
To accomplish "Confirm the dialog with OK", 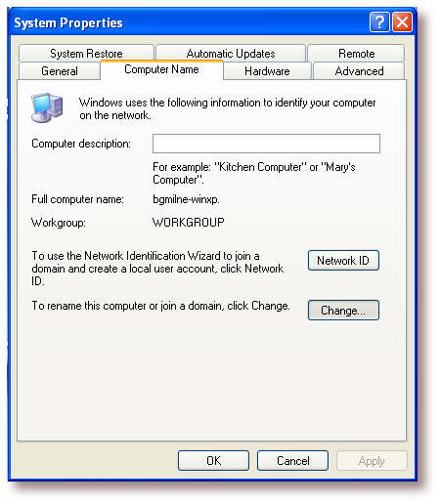I will click(x=214, y=461).
